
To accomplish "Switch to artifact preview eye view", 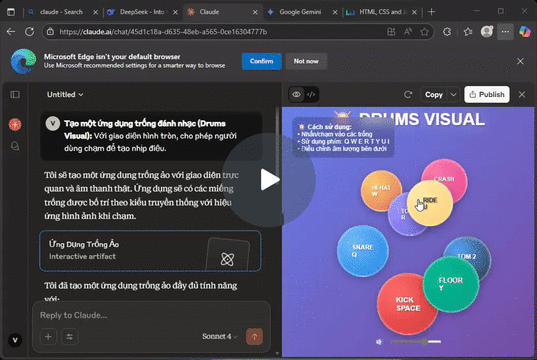I will (x=297, y=95).
